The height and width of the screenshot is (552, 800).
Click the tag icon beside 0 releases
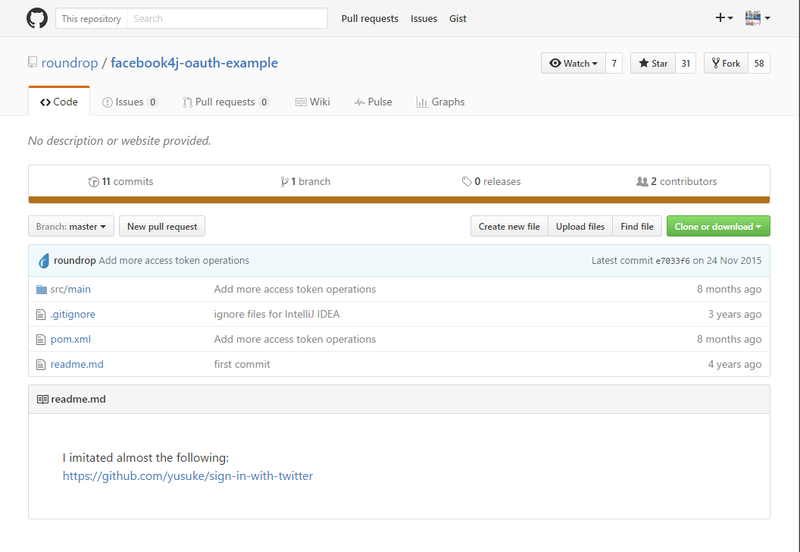pyautogui.click(x=466, y=182)
